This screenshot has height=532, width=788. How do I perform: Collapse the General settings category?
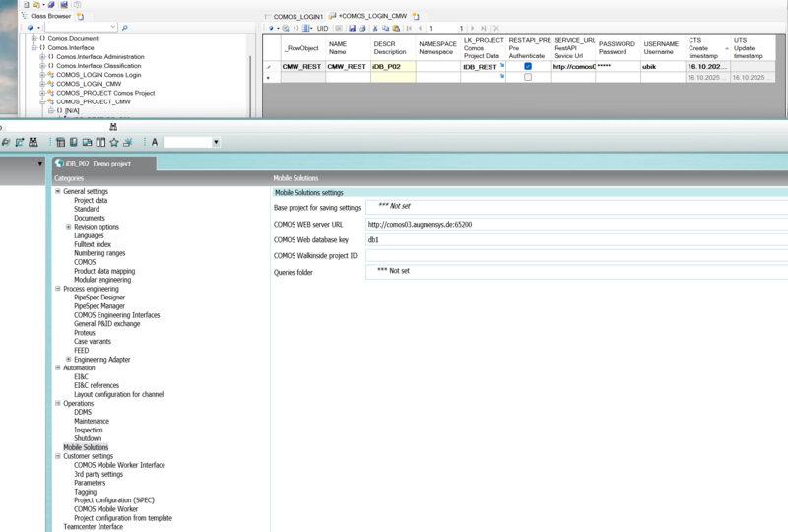point(58,191)
